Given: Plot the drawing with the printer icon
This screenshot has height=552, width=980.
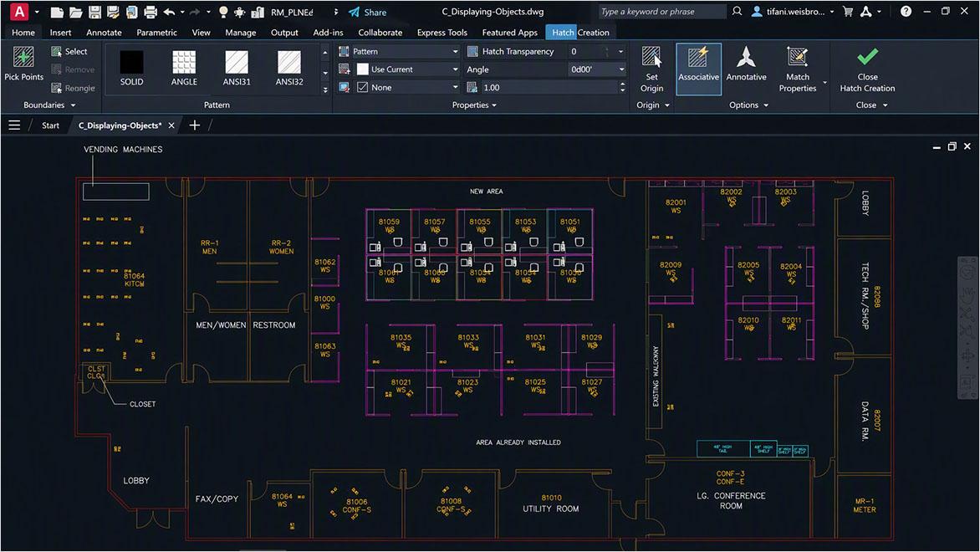Looking at the screenshot, I should (x=151, y=12).
